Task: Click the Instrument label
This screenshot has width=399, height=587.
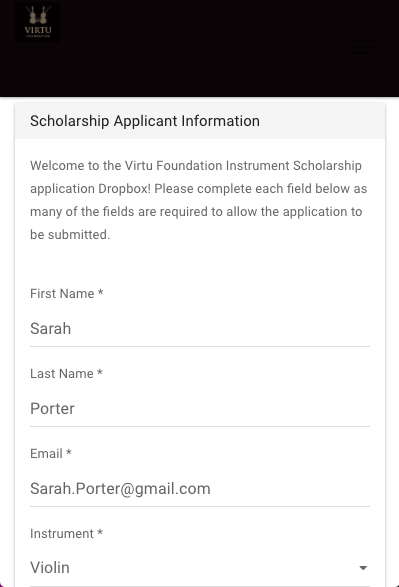Action: (x=62, y=534)
